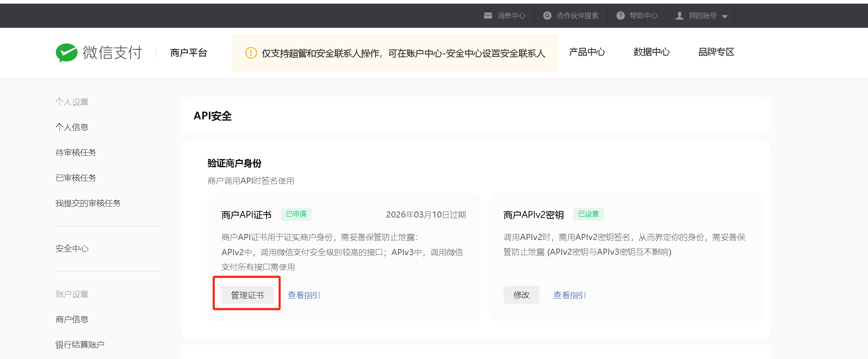The height and width of the screenshot is (359, 868).
Task: Click the user avatar icon for 我的账号
Action: (680, 16)
